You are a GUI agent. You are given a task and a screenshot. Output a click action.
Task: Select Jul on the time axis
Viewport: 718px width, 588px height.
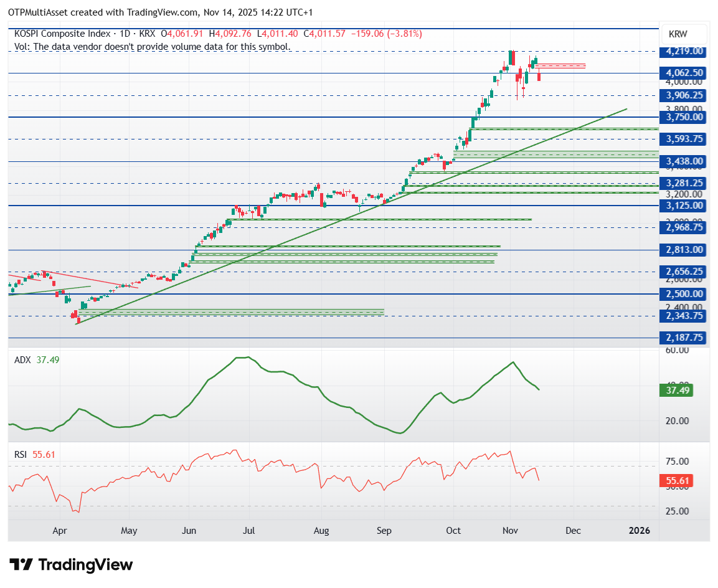pyautogui.click(x=249, y=531)
